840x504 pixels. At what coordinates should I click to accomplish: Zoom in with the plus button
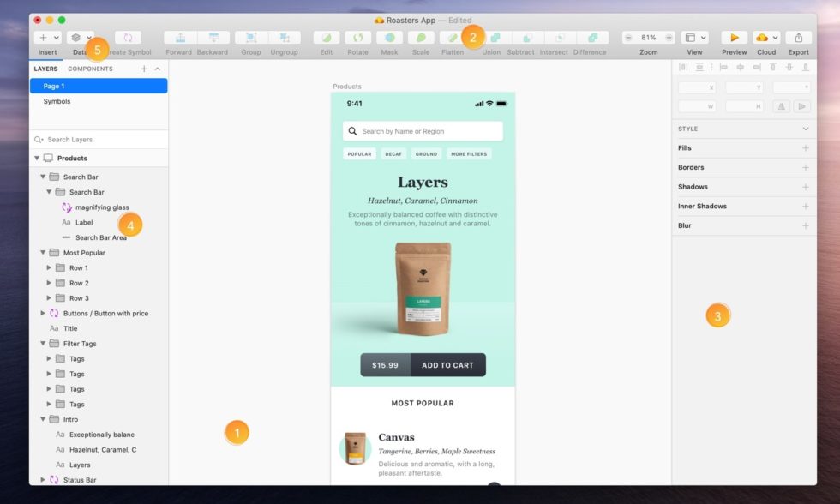pyautogui.click(x=669, y=38)
